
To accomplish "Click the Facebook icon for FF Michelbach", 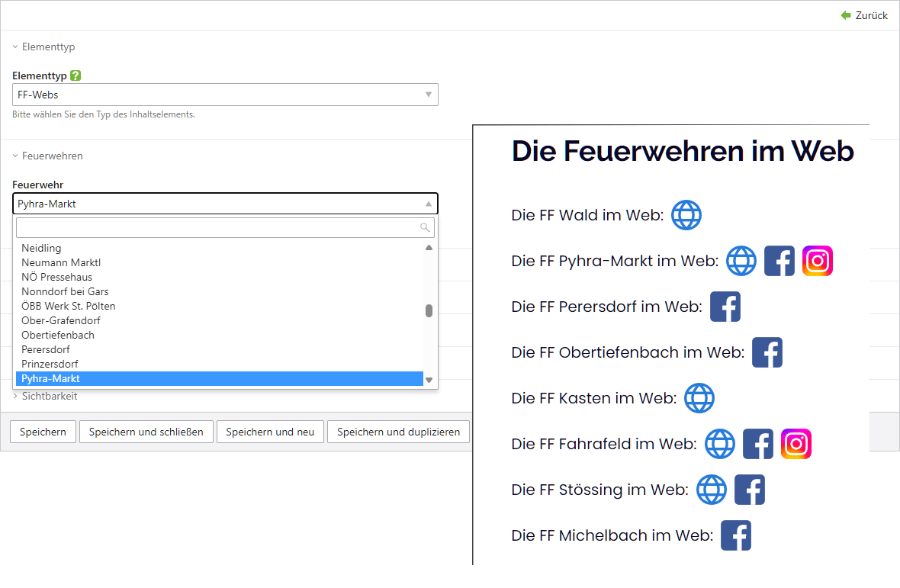I will click(735, 535).
